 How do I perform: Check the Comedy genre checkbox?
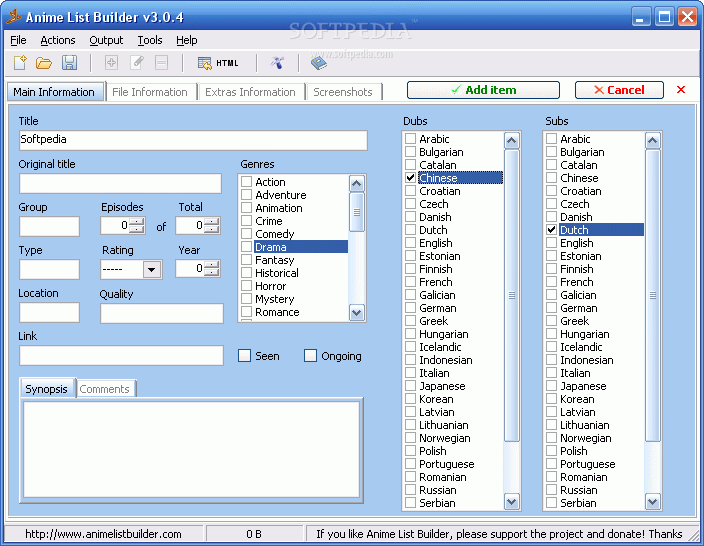(246, 234)
